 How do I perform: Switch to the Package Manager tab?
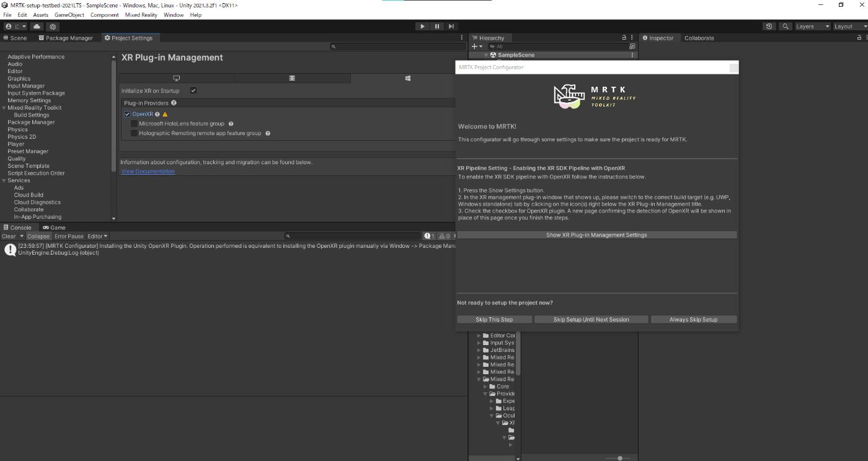(x=65, y=38)
